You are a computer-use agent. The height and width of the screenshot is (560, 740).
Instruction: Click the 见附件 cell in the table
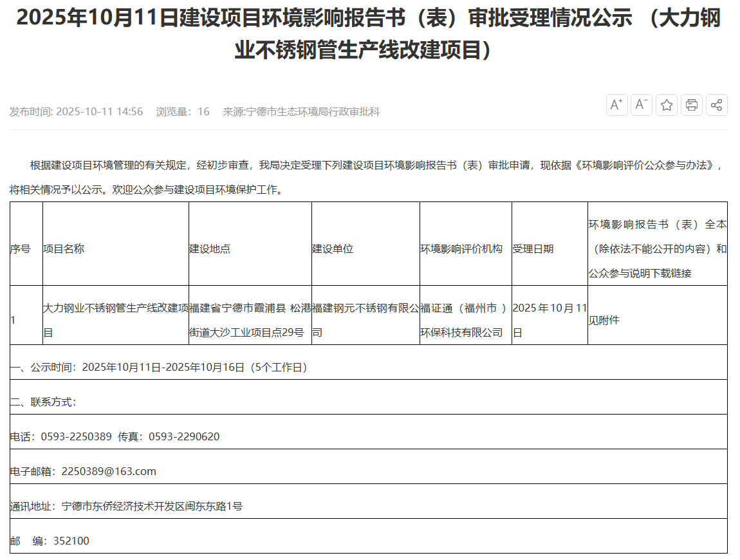pyautogui.click(x=604, y=320)
